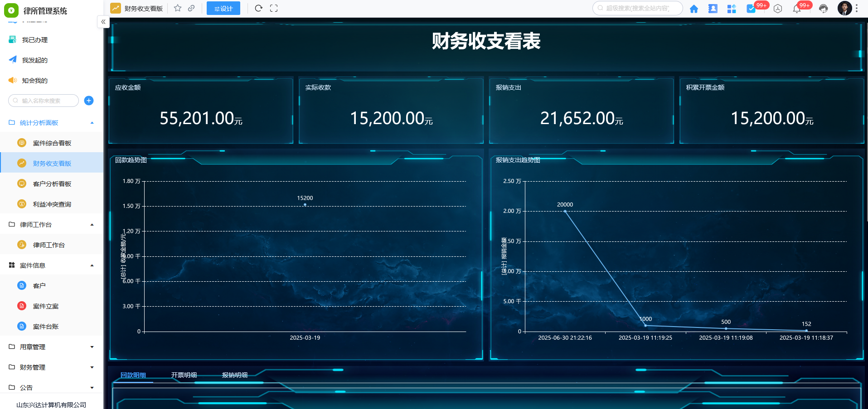The image size is (868, 409).
Task: Click the star favorite icon
Action: click(x=178, y=8)
